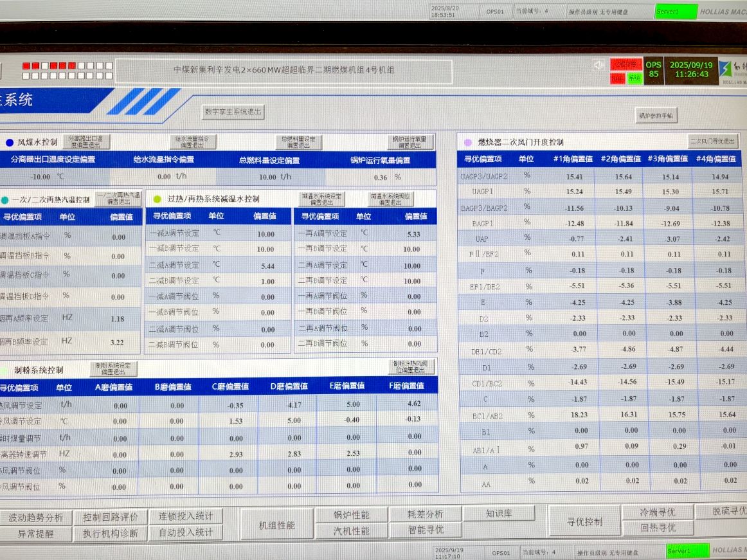Click the OPS 85 station indicator
The image size is (747, 560).
(653, 69)
